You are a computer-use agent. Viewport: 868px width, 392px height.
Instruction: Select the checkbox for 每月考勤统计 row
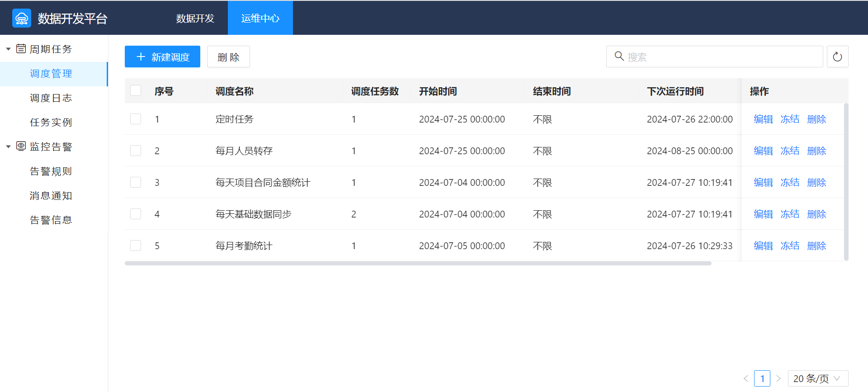point(136,246)
